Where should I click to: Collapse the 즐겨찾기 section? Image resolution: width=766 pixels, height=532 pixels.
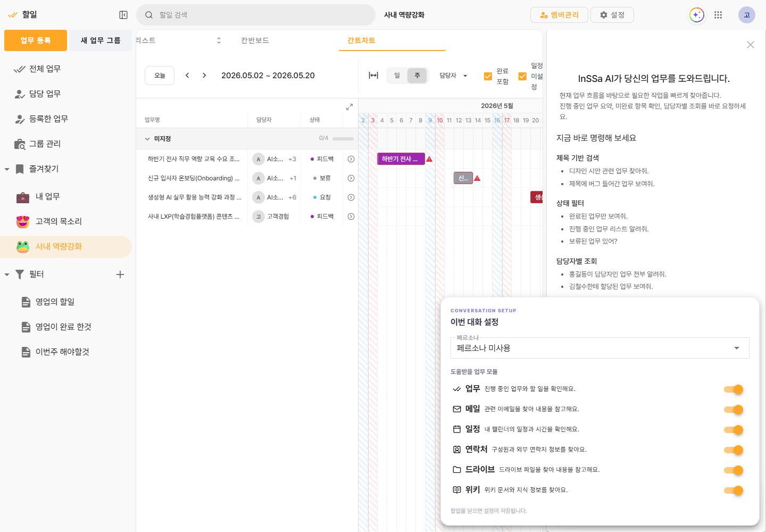(x=7, y=169)
